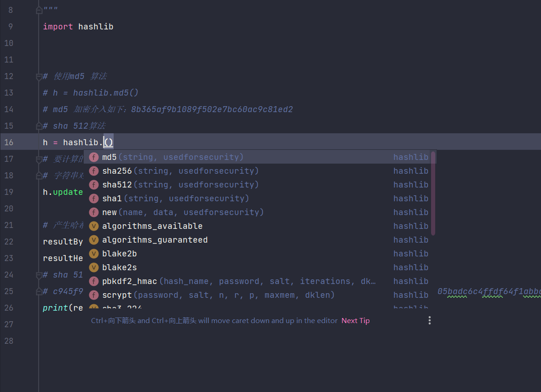Collapse the docstring fold marker on line 8

point(39,10)
